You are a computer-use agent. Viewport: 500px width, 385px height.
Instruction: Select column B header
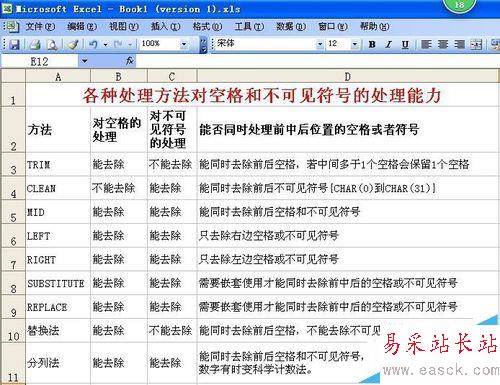(119, 77)
